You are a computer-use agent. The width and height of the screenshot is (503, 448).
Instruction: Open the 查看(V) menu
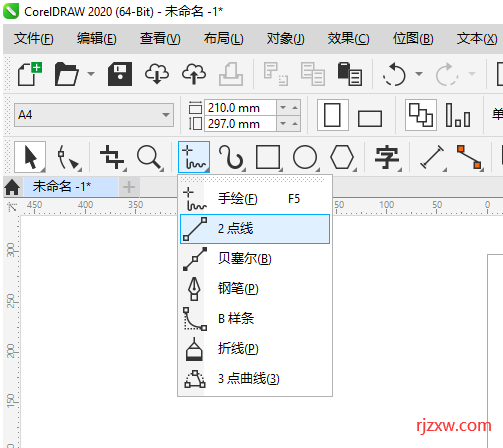(160, 39)
